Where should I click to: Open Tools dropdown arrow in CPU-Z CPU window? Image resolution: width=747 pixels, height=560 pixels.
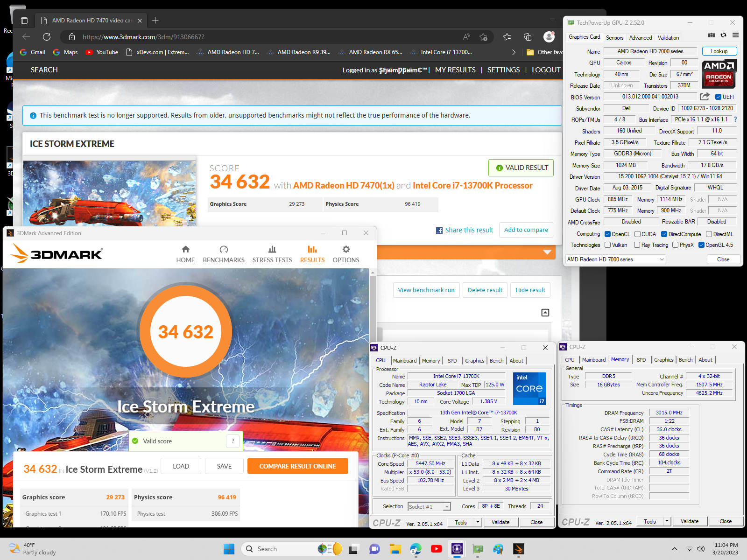[478, 522]
